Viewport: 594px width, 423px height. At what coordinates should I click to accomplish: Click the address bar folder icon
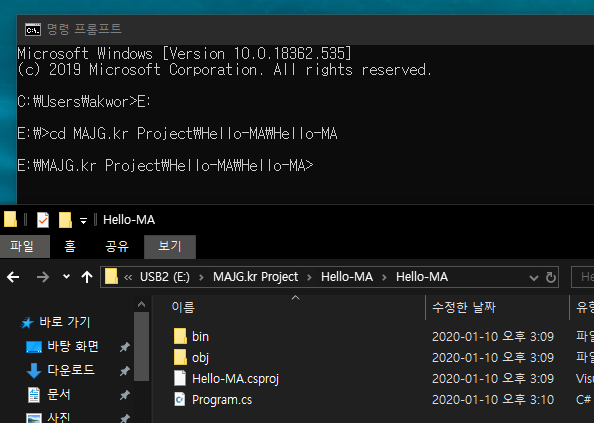111,276
